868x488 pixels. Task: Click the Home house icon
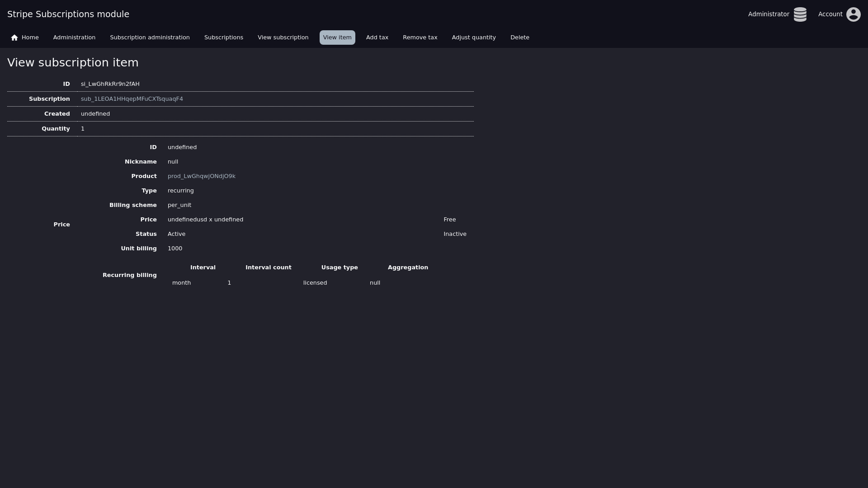tap(14, 38)
